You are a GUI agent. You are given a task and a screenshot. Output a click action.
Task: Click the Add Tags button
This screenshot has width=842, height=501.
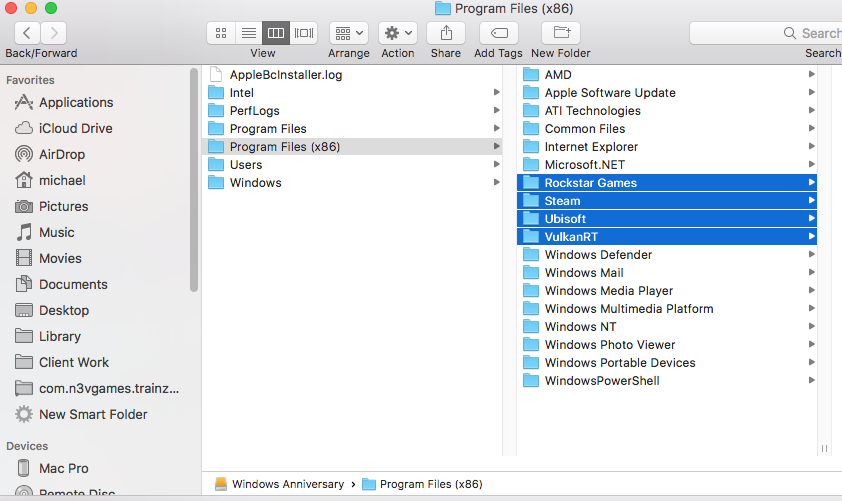pyautogui.click(x=499, y=33)
